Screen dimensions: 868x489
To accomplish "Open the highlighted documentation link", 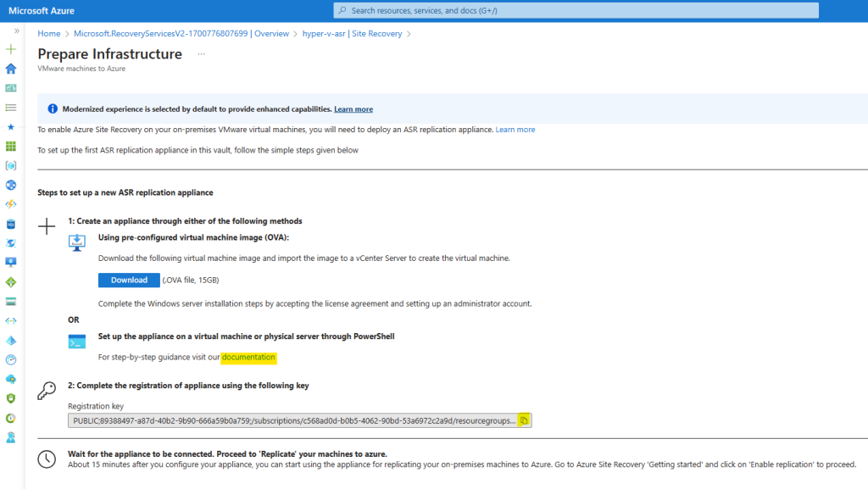I will click(248, 358).
